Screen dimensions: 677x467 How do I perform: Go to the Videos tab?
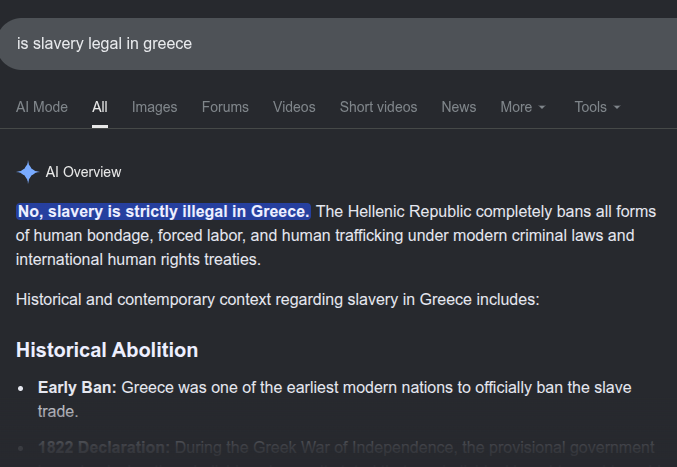coord(294,107)
